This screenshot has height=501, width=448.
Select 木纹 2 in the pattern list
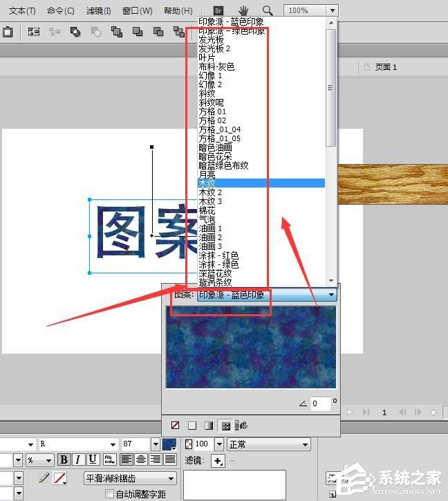pyautogui.click(x=261, y=192)
